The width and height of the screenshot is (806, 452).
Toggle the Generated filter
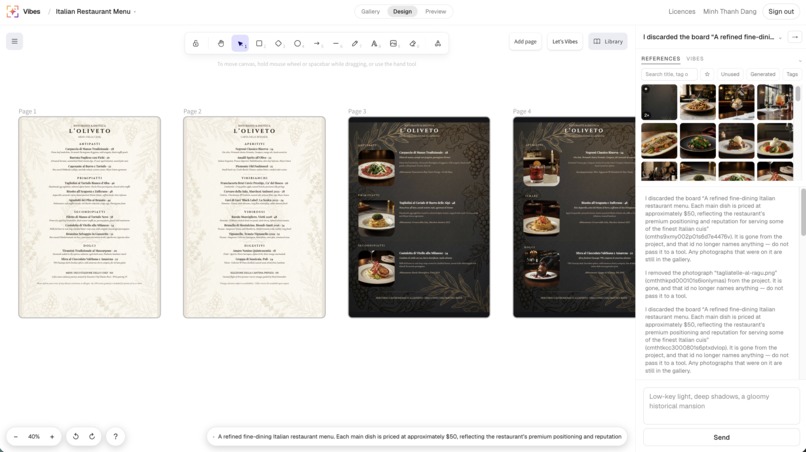pos(763,74)
